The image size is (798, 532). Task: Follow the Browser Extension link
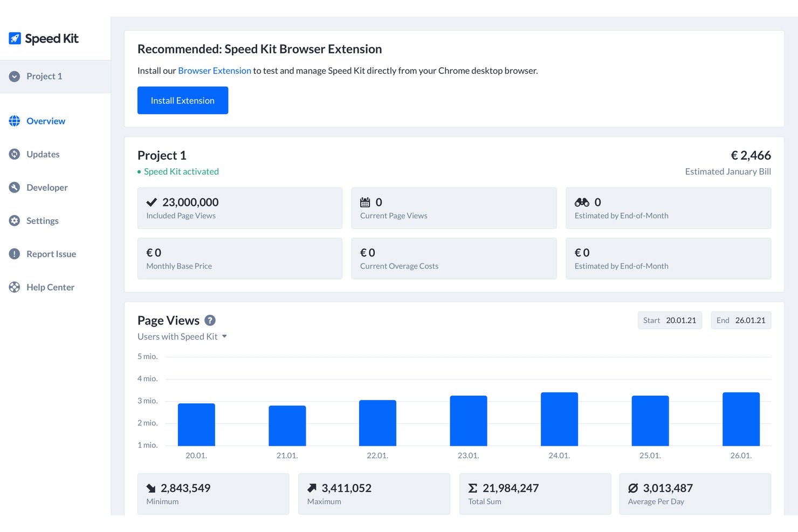(215, 71)
